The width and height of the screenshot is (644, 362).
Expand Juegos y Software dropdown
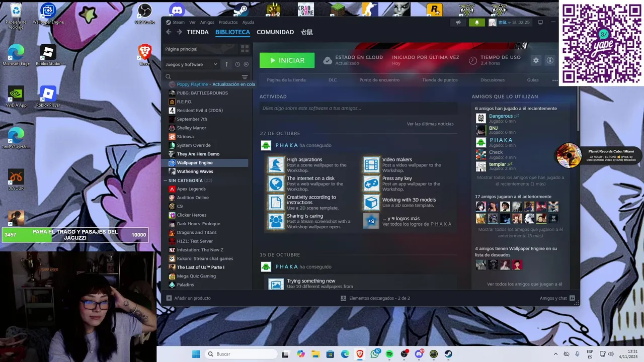[191, 64]
